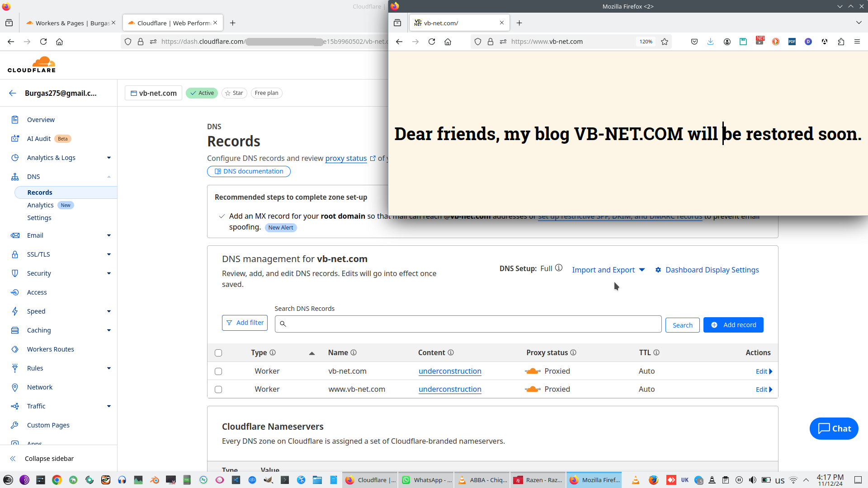Click the Cloudflare logo

point(32,65)
